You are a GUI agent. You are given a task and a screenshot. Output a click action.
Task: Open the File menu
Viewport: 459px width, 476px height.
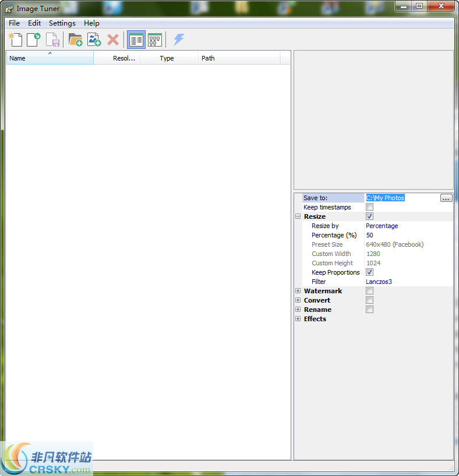point(14,23)
